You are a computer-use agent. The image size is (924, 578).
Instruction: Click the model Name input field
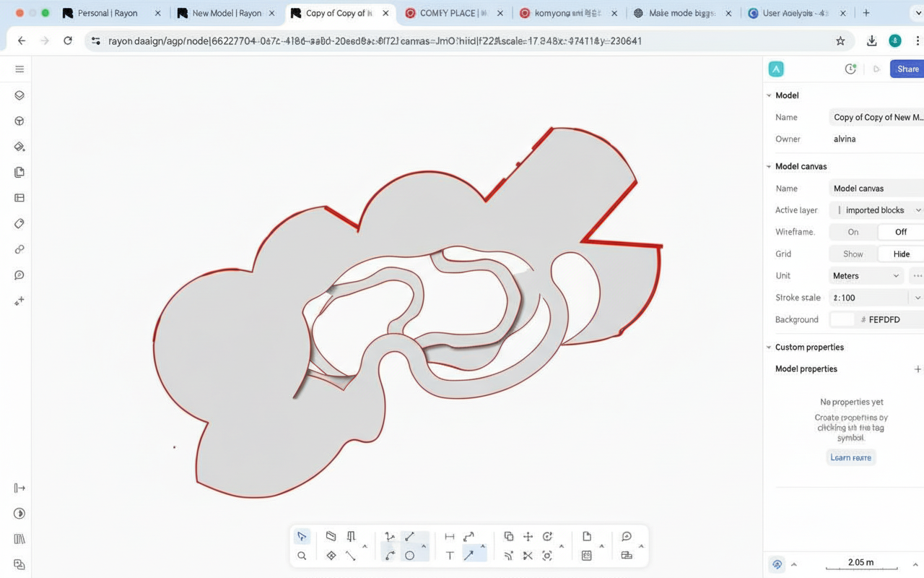click(x=877, y=117)
